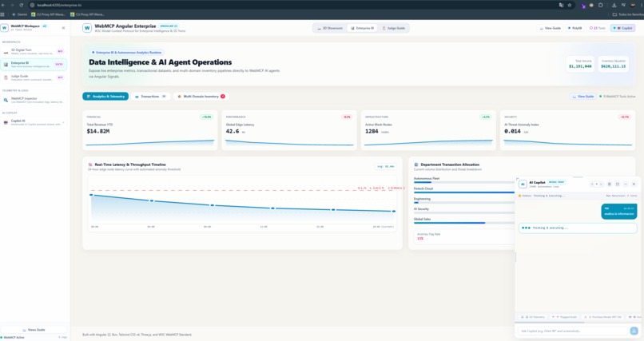Close the AI Copilot panel

click(x=634, y=184)
